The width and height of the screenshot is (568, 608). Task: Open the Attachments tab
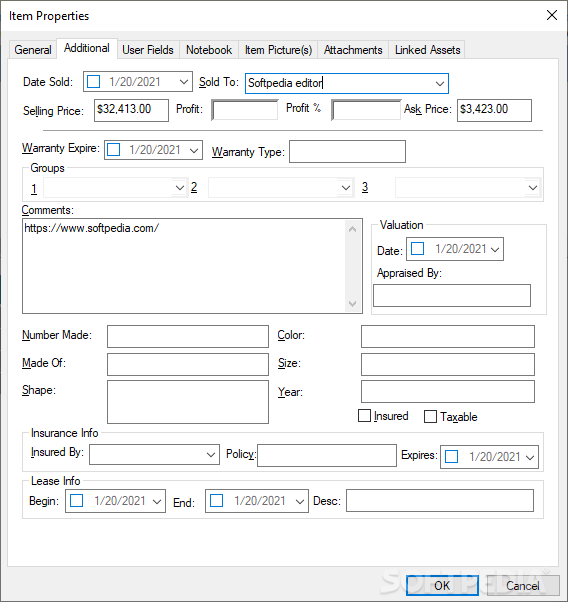(353, 50)
